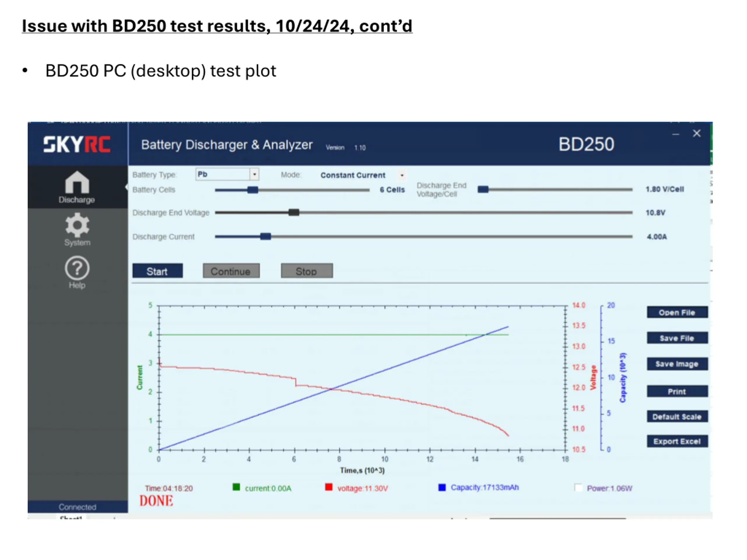Open the Mode Constant Current dropdown arrow
Viewport: 747px width, 560px height.
(402, 175)
